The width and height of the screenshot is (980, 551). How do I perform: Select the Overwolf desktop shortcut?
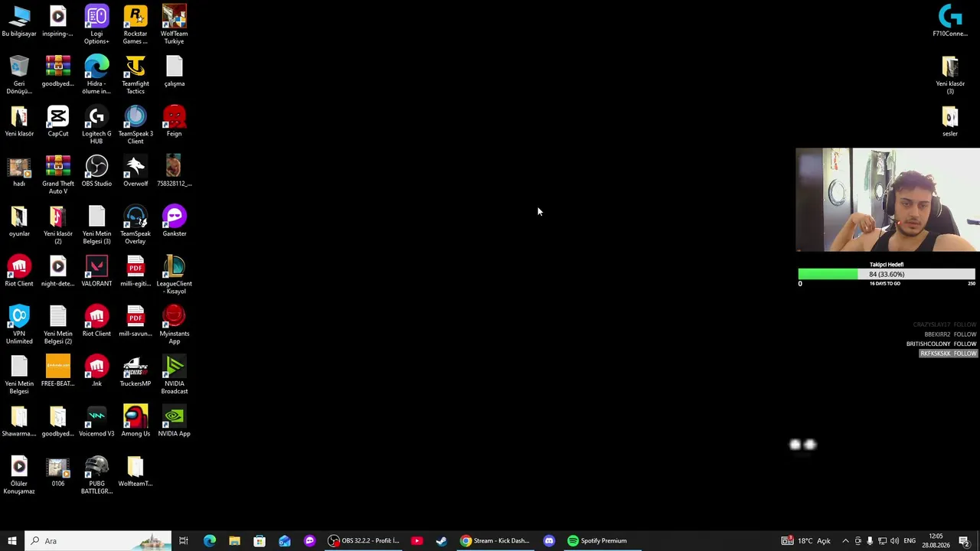[136, 171]
